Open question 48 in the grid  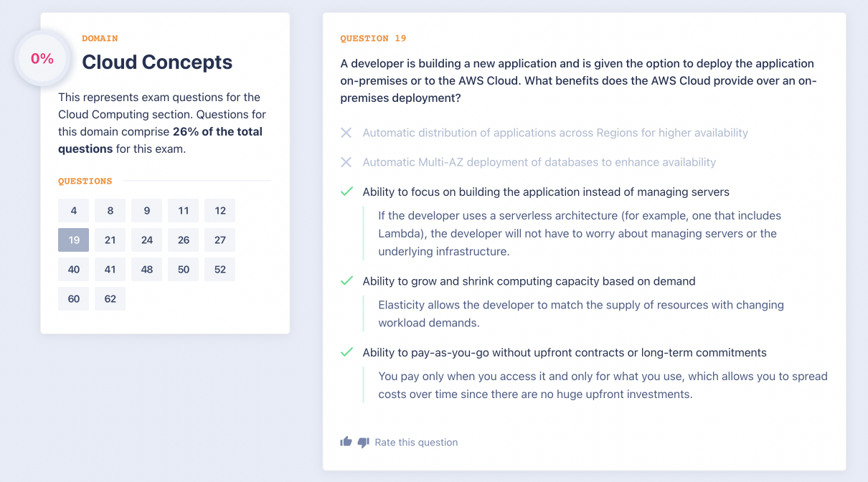[x=147, y=269]
